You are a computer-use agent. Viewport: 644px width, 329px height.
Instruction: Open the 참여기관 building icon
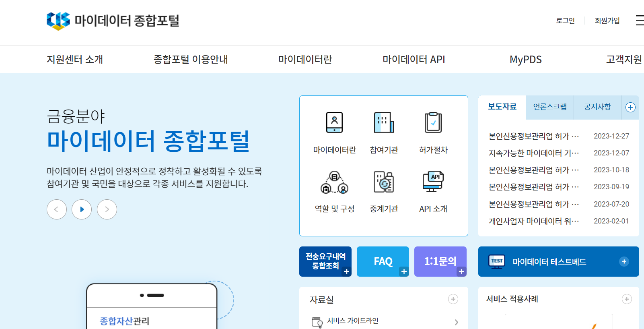(384, 122)
